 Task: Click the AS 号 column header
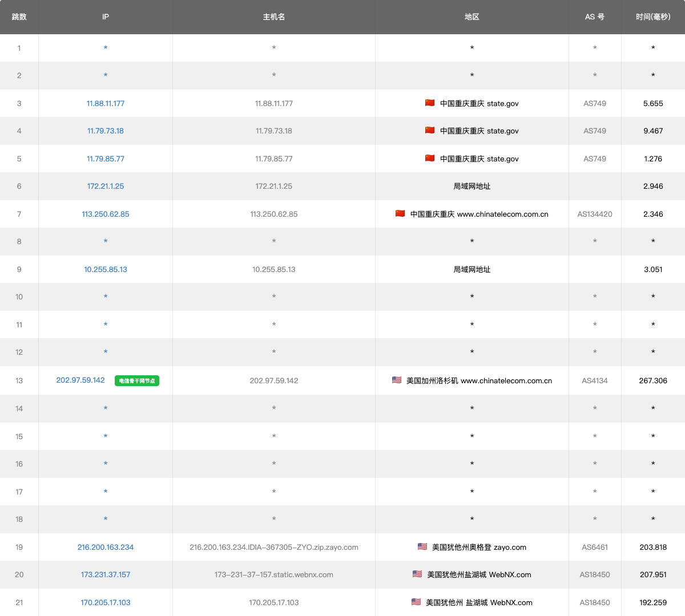click(595, 17)
